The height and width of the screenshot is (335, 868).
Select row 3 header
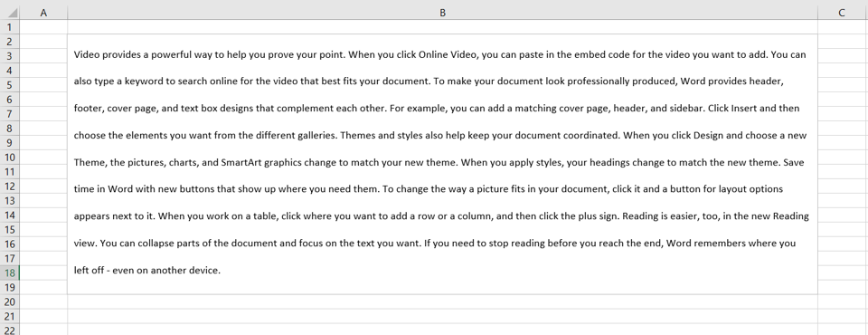[x=9, y=56]
